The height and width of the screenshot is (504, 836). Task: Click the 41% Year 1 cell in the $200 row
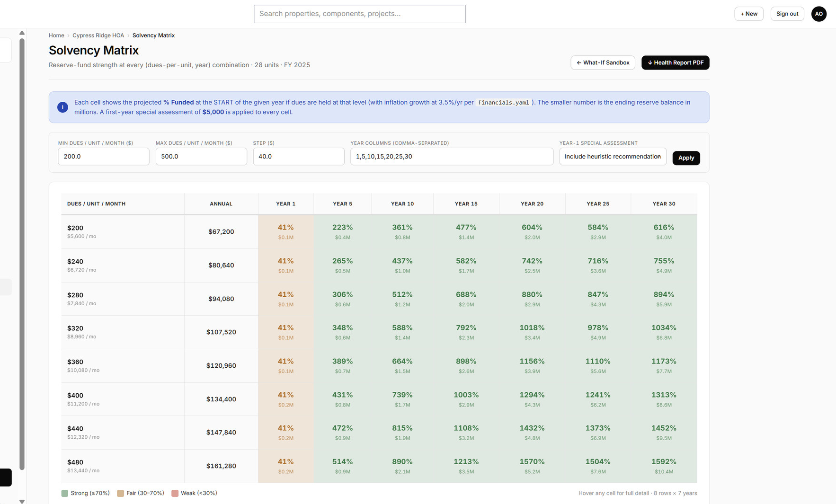pyautogui.click(x=286, y=232)
